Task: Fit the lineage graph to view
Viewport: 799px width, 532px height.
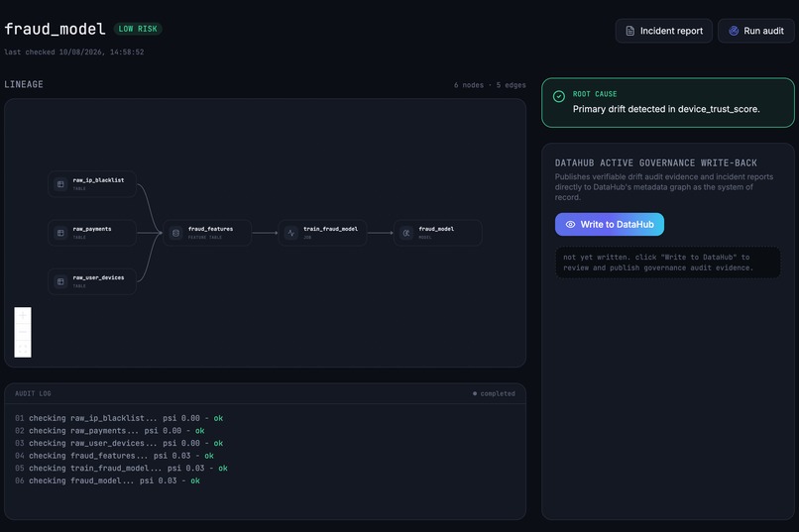Action: 23,349
